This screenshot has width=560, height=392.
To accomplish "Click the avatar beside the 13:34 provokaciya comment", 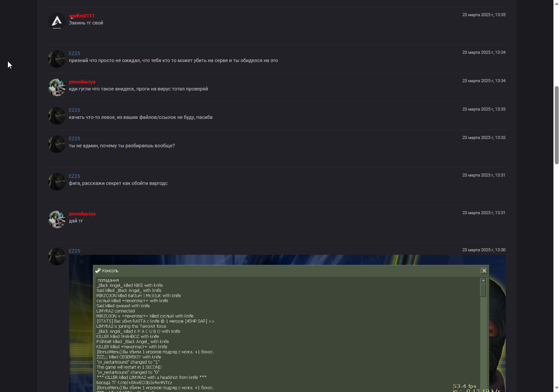I will pos(57,87).
